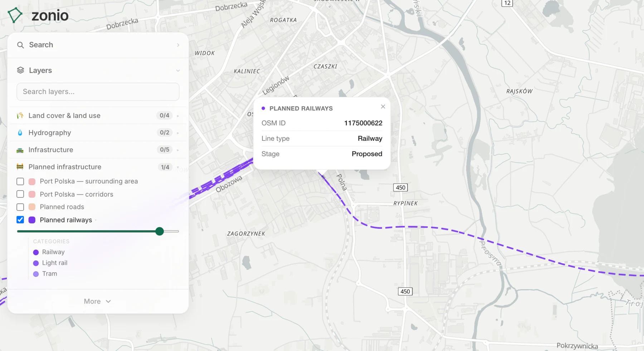Image resolution: width=644 pixels, height=351 pixels.
Task: Click the Search magnifier icon
Action: (x=20, y=45)
